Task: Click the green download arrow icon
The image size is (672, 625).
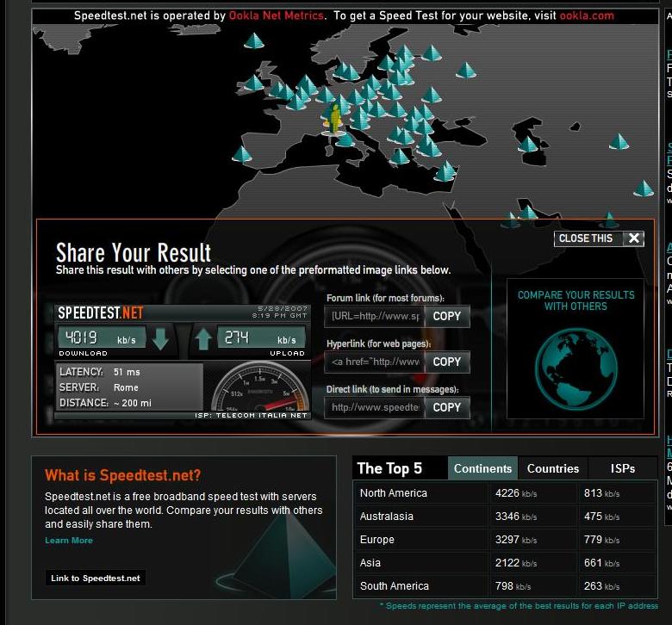Action: coord(160,338)
